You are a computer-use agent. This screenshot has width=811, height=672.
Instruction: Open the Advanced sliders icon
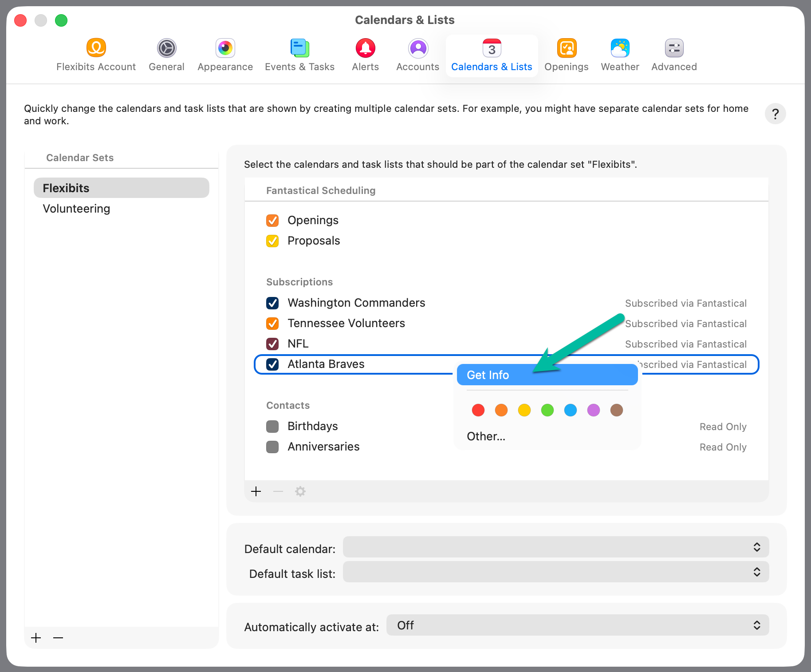(674, 48)
